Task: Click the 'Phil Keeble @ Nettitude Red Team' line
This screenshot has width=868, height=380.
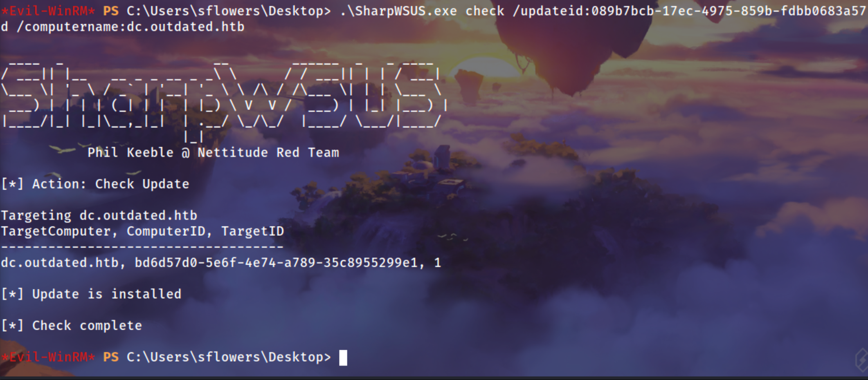Action: tap(213, 152)
